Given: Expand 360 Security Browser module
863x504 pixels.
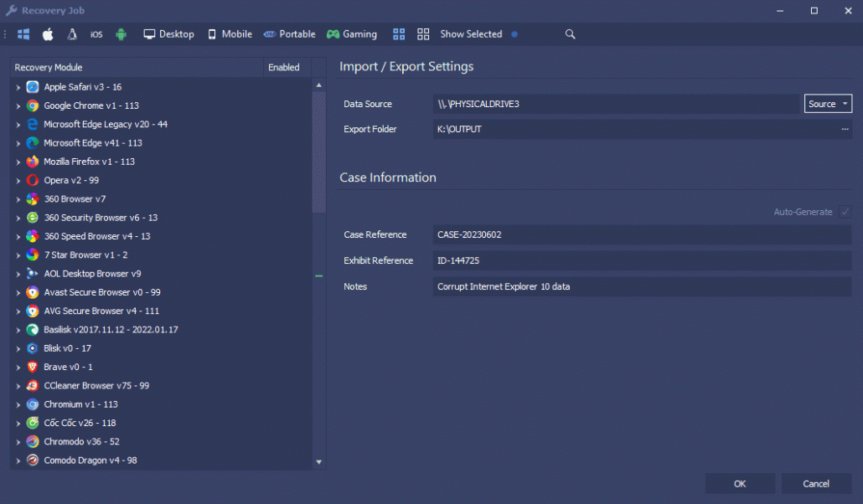Looking at the screenshot, I should [x=18, y=219].
